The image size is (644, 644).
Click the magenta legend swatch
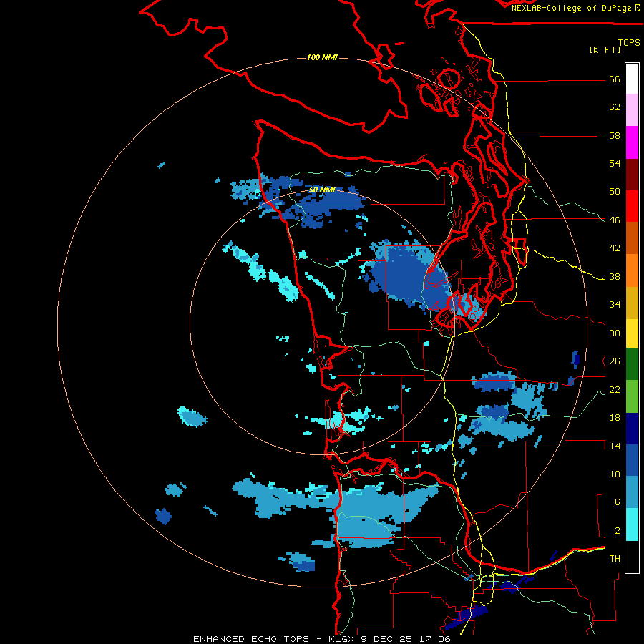(632, 142)
